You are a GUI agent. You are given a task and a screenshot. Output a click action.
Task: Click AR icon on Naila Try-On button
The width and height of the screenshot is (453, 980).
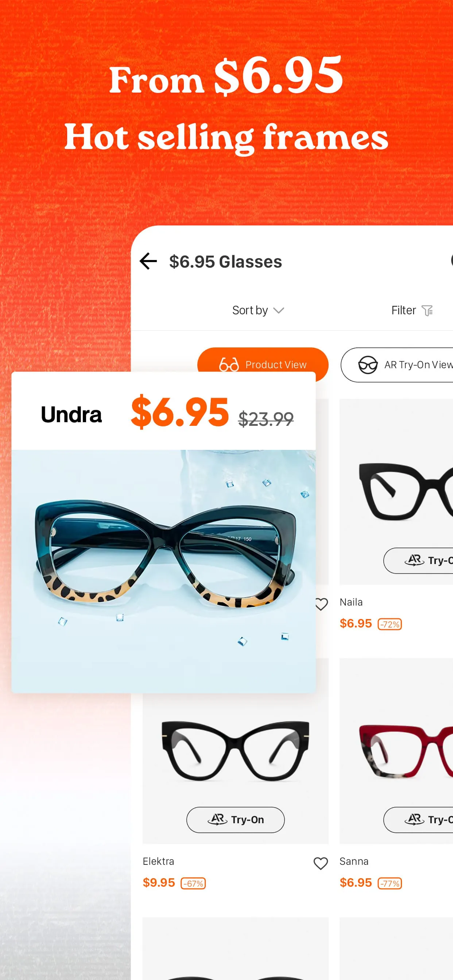[414, 560]
